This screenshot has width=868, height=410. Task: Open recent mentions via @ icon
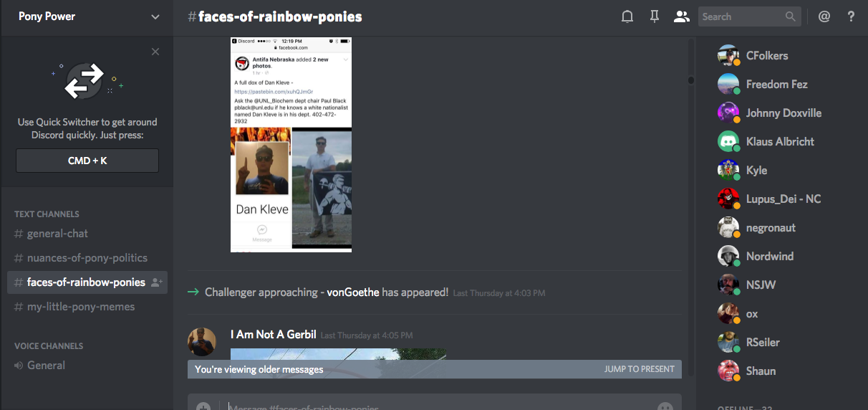(x=824, y=16)
